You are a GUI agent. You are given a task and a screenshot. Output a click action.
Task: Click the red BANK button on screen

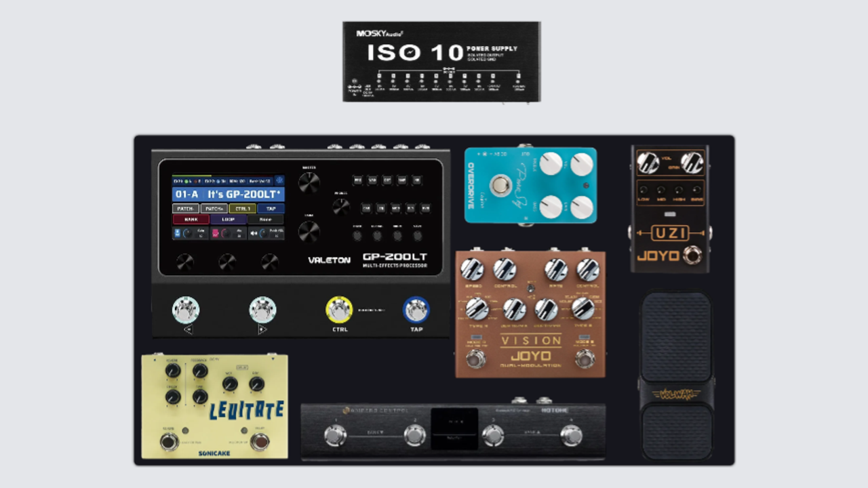(191, 220)
